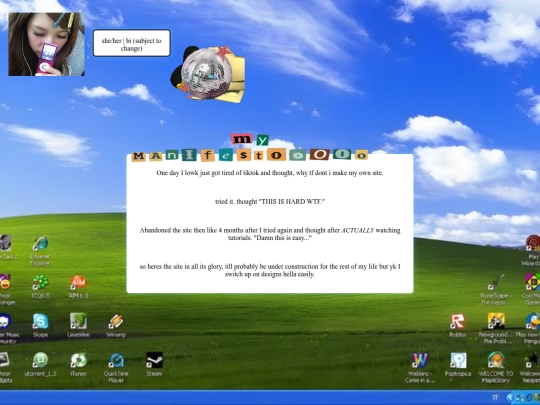Launch Skype from the desktop

coord(40,321)
